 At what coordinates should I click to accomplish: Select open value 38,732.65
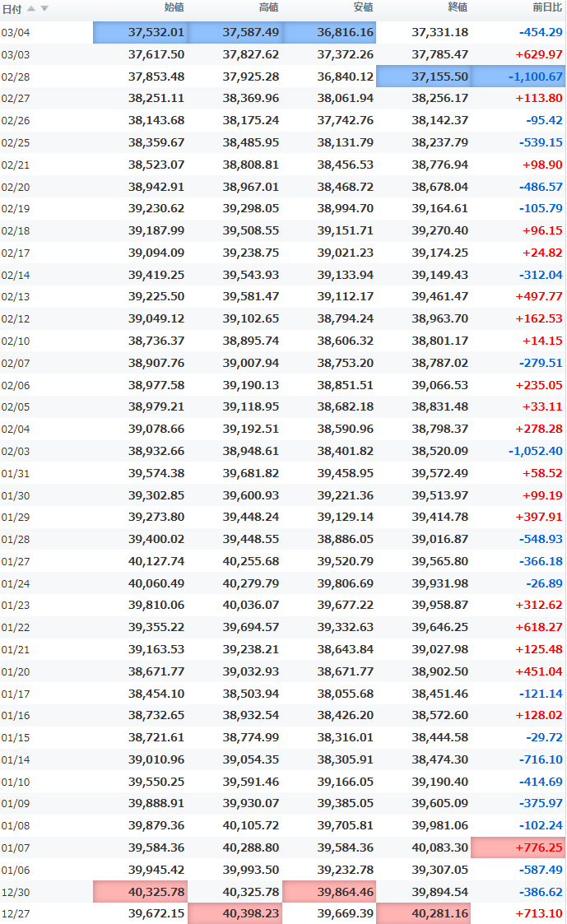[156, 715]
